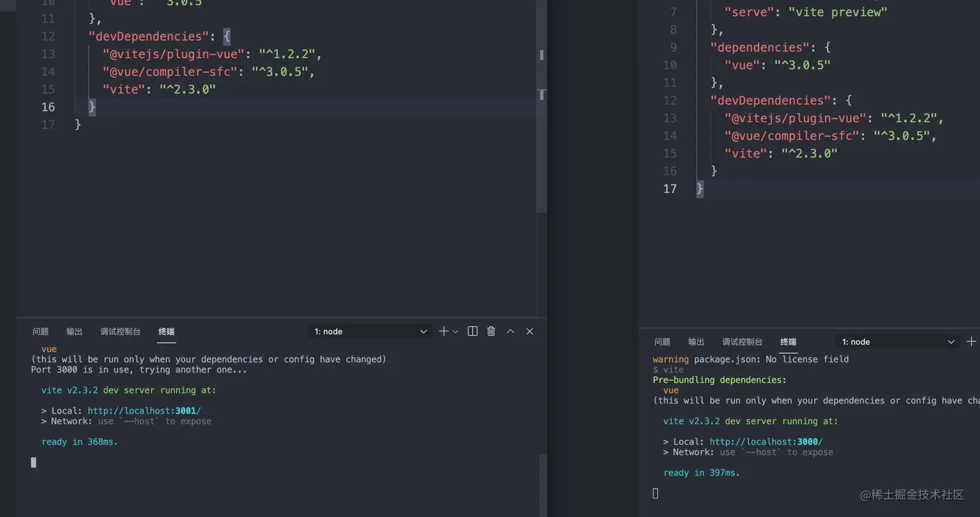Click the left editor's vertical scrollbar

click(x=542, y=107)
